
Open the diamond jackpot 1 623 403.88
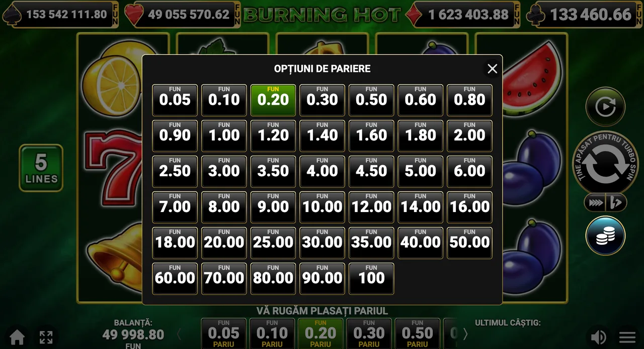point(463,14)
